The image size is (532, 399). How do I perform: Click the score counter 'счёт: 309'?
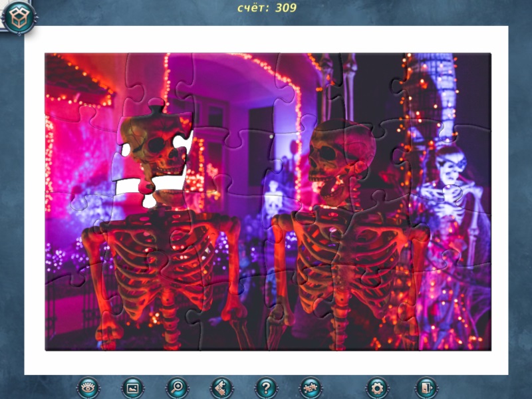click(267, 8)
